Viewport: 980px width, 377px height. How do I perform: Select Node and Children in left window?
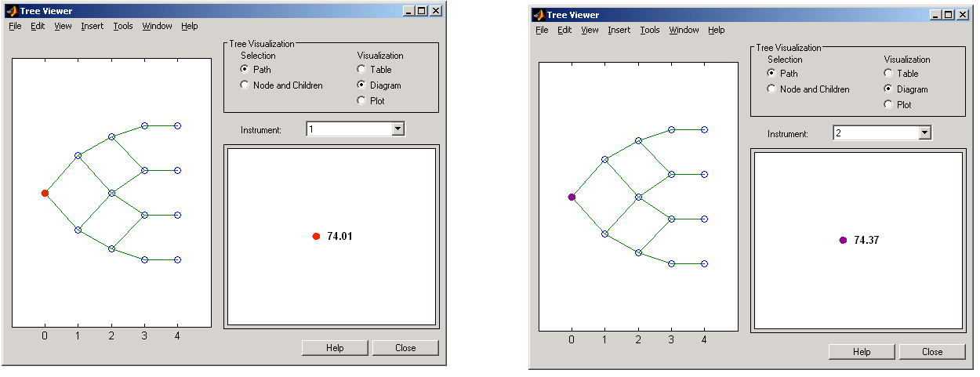click(x=245, y=85)
